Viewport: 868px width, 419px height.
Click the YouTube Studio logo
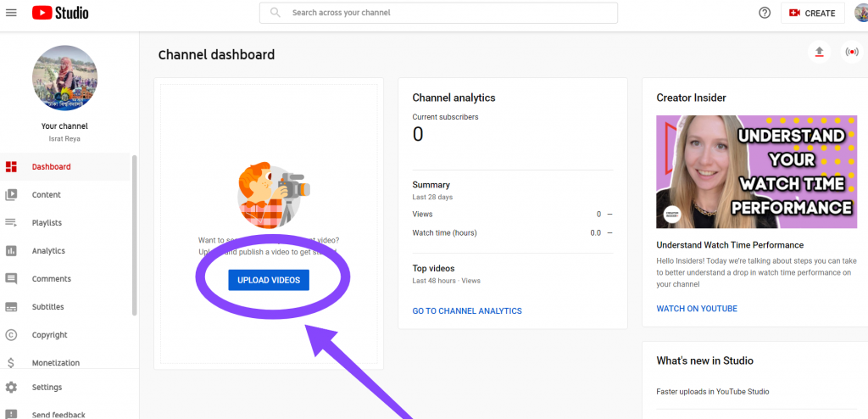click(60, 13)
